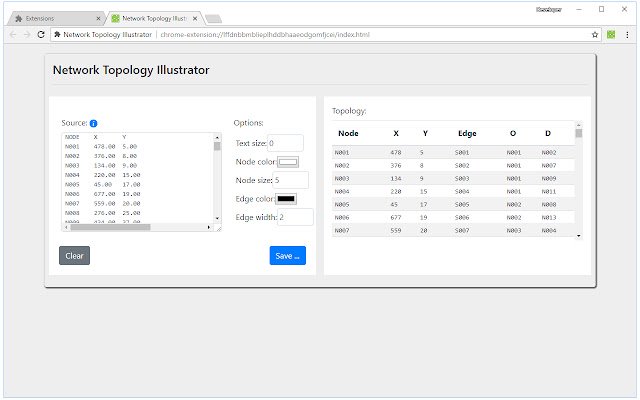Focus the Text size input
The image size is (640, 400).
point(285,143)
